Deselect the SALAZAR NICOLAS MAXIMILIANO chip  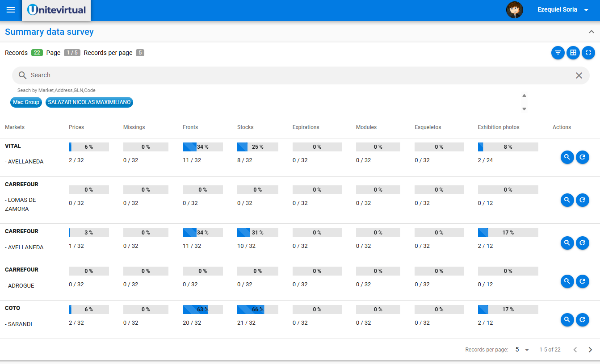point(89,102)
